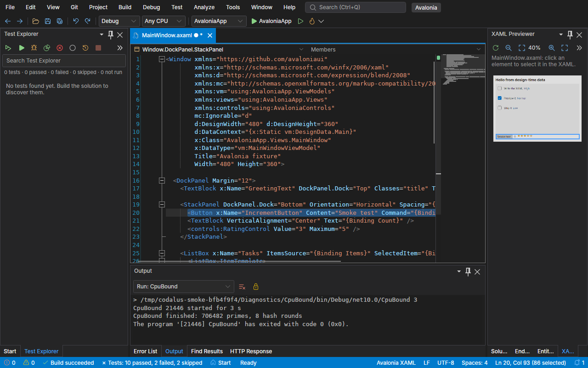Click the red Cancel test run icon
Screen dimensions: 588x368
tap(60, 48)
